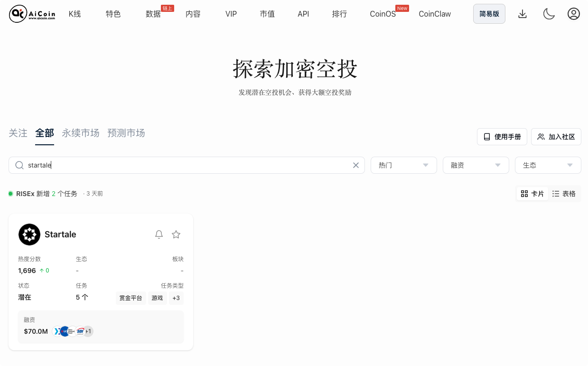Switch to card view 卡片

point(532,194)
